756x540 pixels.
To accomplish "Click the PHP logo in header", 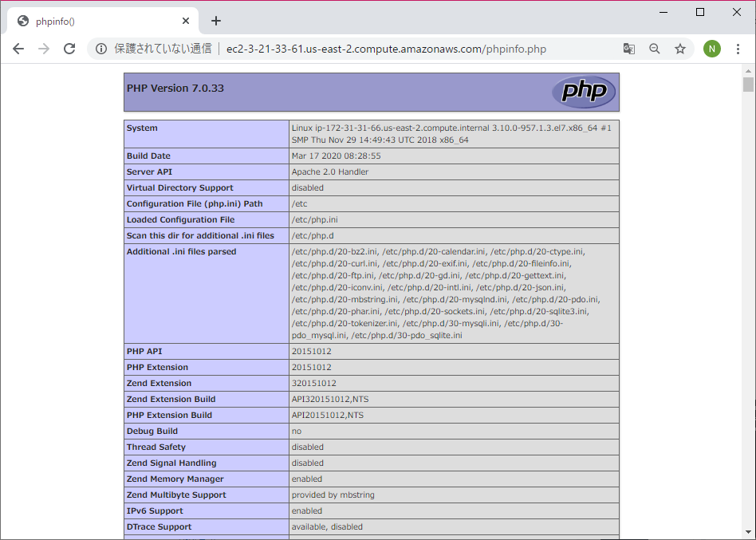I will point(584,91).
